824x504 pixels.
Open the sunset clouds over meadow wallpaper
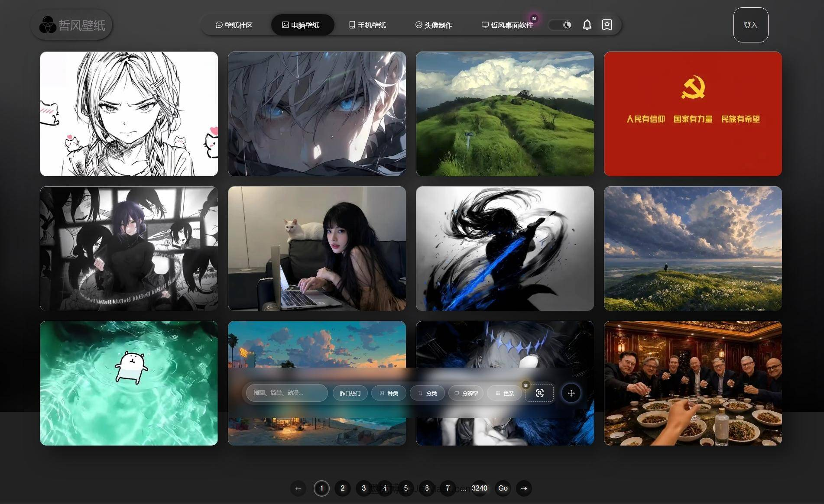tap(693, 249)
